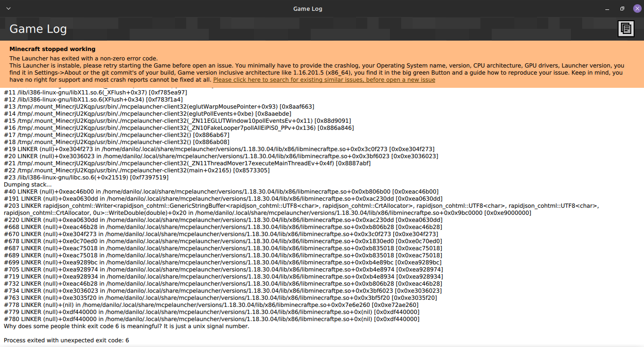Expand the title bar dropdown arrow

[x=8, y=8]
